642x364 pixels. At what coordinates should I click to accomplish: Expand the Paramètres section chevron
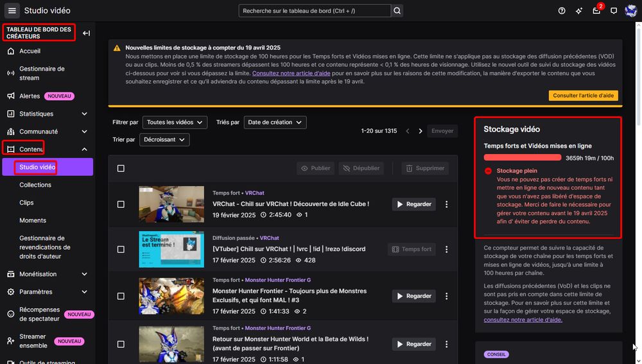[x=84, y=292]
